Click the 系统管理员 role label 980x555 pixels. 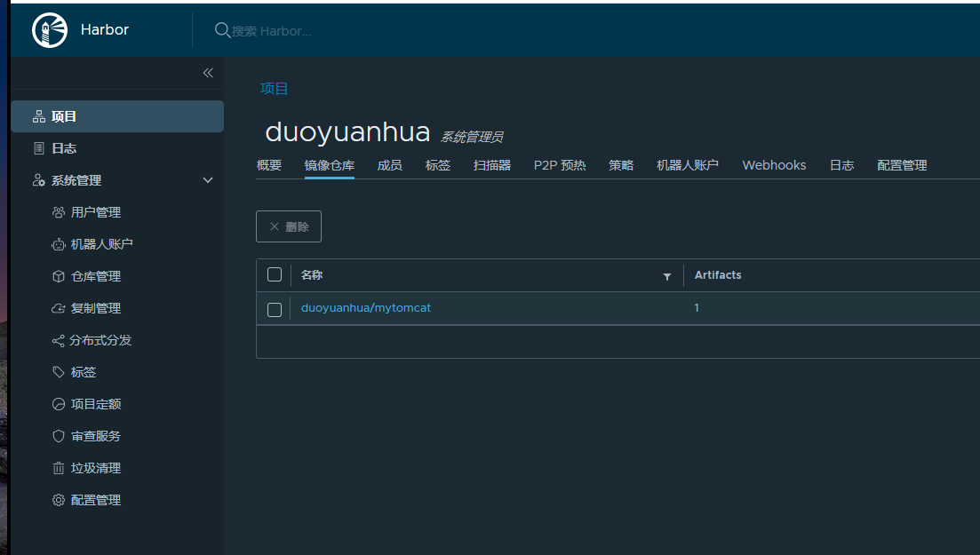tap(472, 137)
